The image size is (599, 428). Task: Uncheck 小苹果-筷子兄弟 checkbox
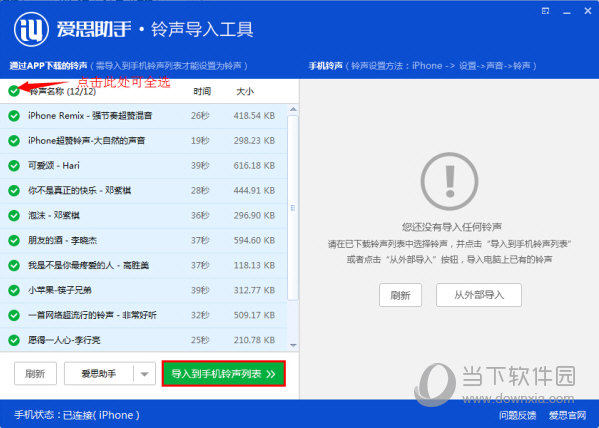(14, 290)
